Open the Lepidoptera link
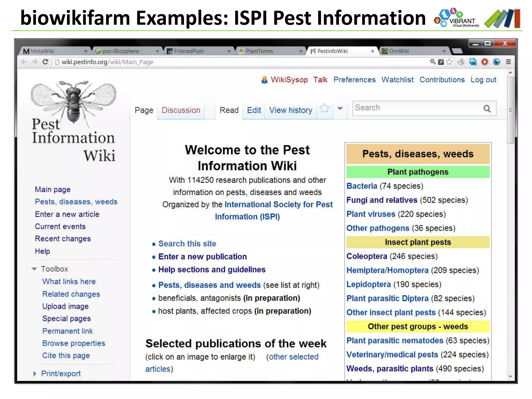Viewport: 532px width, 399px height. click(369, 284)
